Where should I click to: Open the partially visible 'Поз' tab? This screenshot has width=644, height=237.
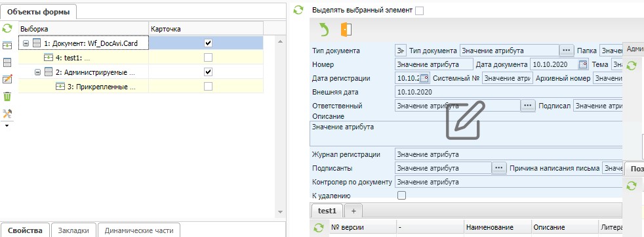(634, 169)
